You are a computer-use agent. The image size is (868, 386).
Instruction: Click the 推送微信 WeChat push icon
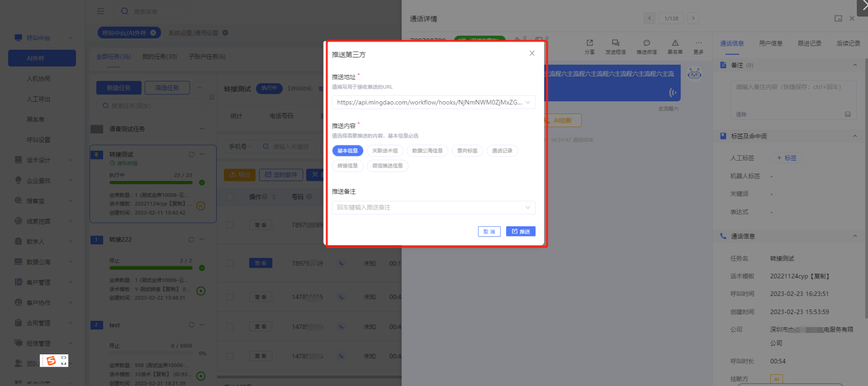[647, 43]
